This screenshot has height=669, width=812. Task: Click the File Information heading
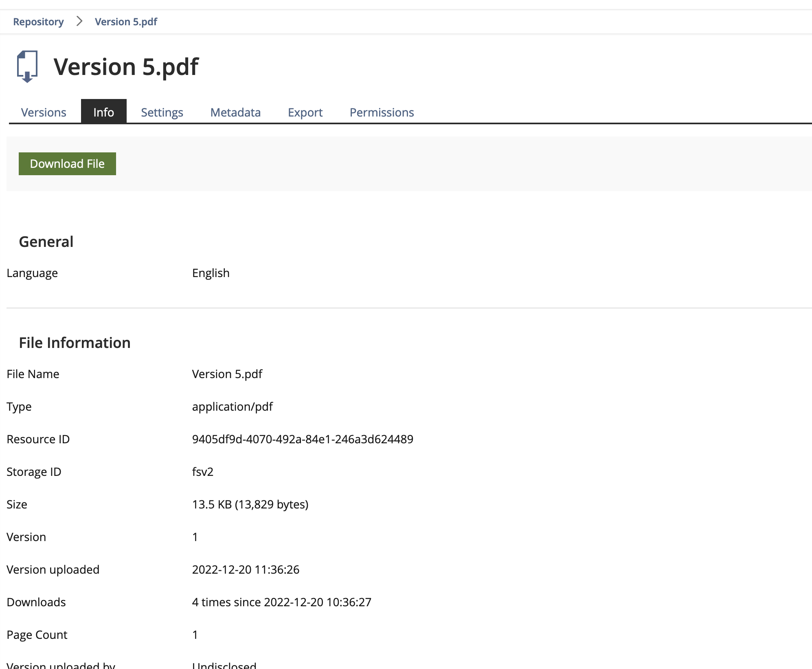(x=75, y=343)
